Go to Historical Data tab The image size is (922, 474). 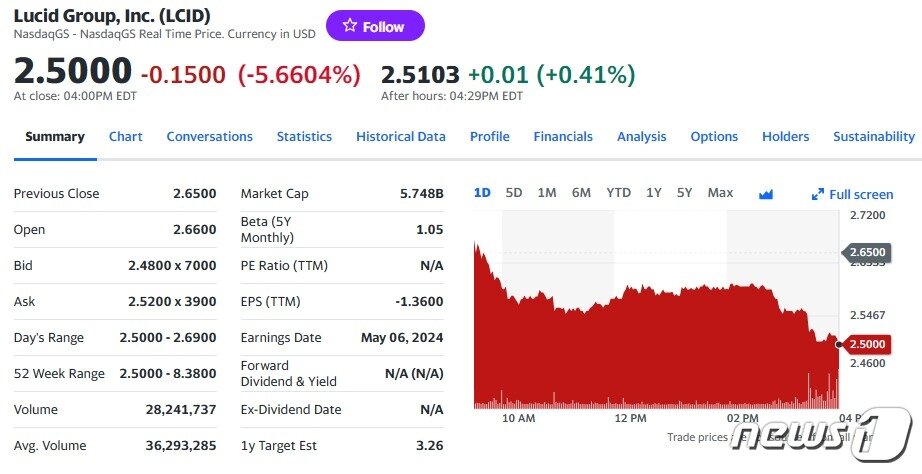pos(400,137)
